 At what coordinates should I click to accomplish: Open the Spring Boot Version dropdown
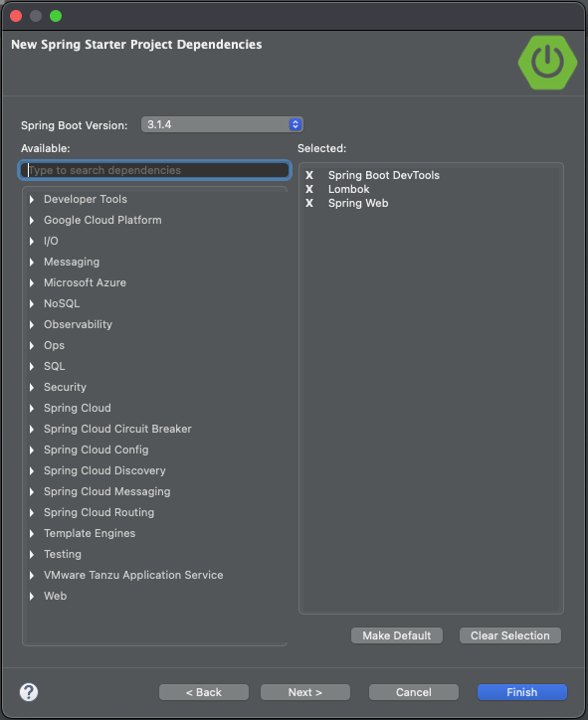(222, 124)
